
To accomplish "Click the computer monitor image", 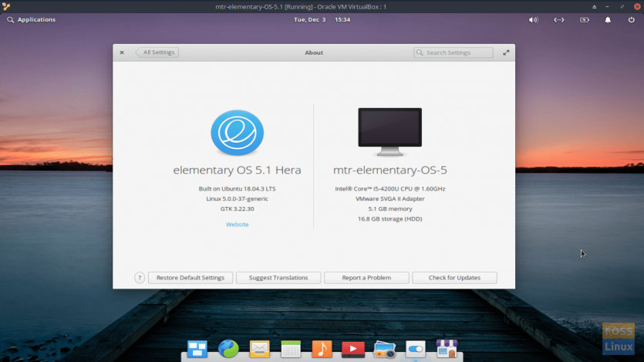I will tap(389, 132).
